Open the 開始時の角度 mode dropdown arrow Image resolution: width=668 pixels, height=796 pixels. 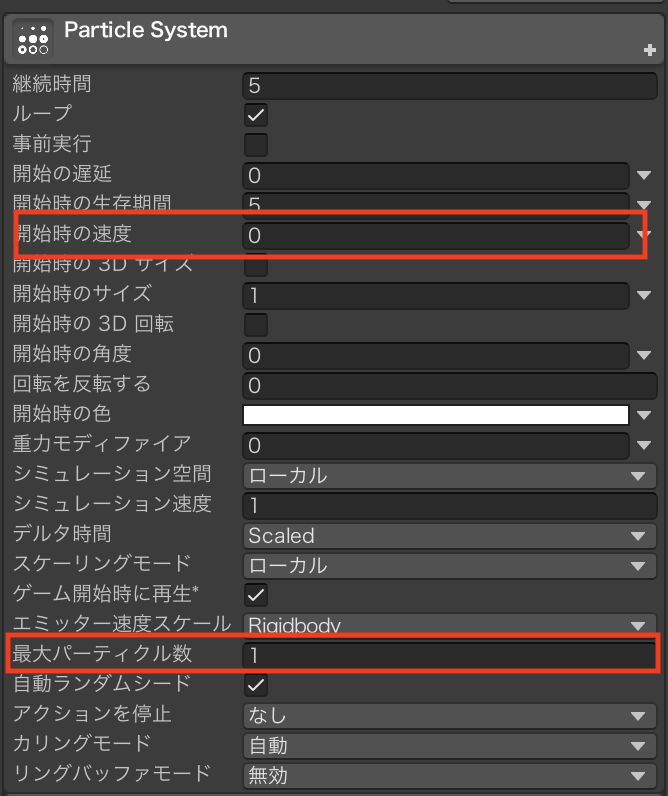(x=644, y=355)
